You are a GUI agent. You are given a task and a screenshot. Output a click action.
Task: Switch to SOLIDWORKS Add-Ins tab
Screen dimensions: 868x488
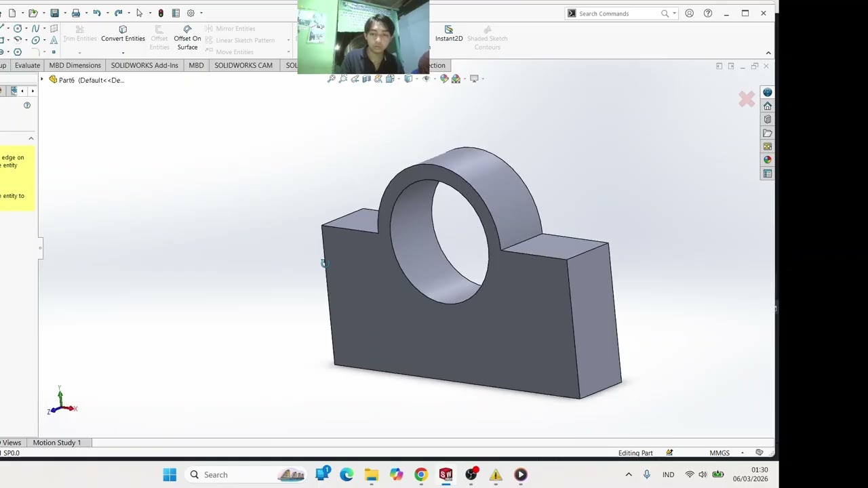click(144, 65)
